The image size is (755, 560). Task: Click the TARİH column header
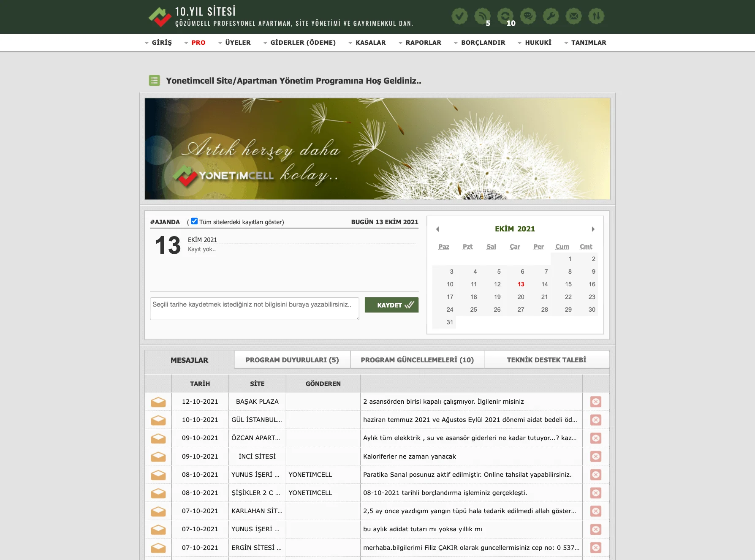(x=200, y=383)
